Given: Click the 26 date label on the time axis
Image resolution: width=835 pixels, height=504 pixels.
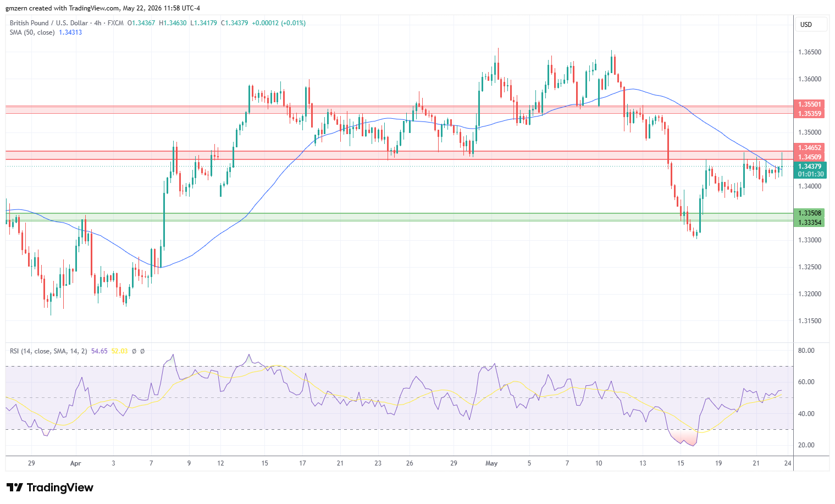Looking at the screenshot, I should click(x=410, y=463).
